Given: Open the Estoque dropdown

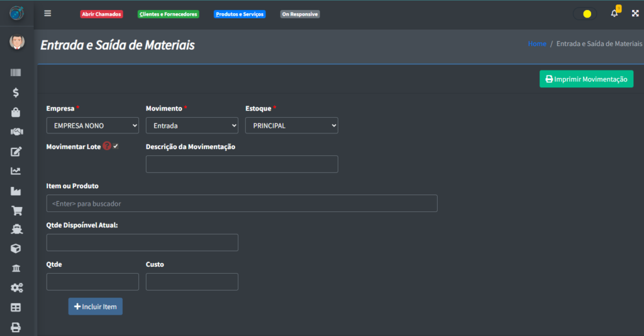Looking at the screenshot, I should tap(291, 126).
